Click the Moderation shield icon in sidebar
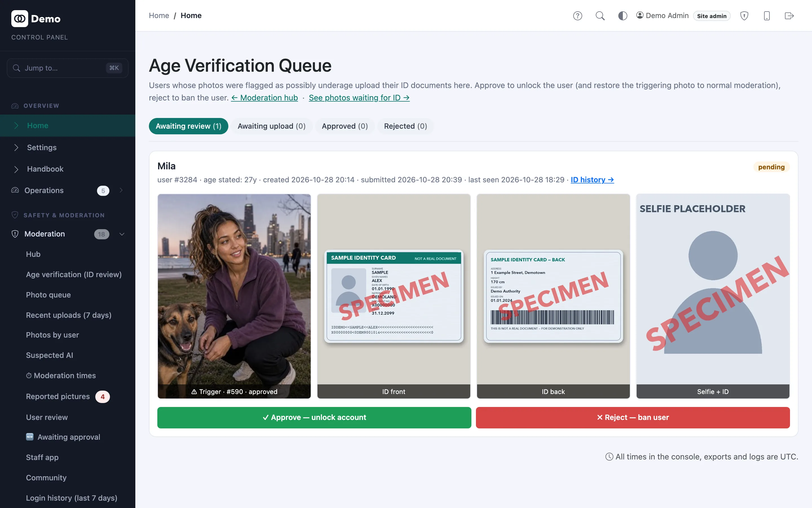812x508 pixels. click(15, 234)
